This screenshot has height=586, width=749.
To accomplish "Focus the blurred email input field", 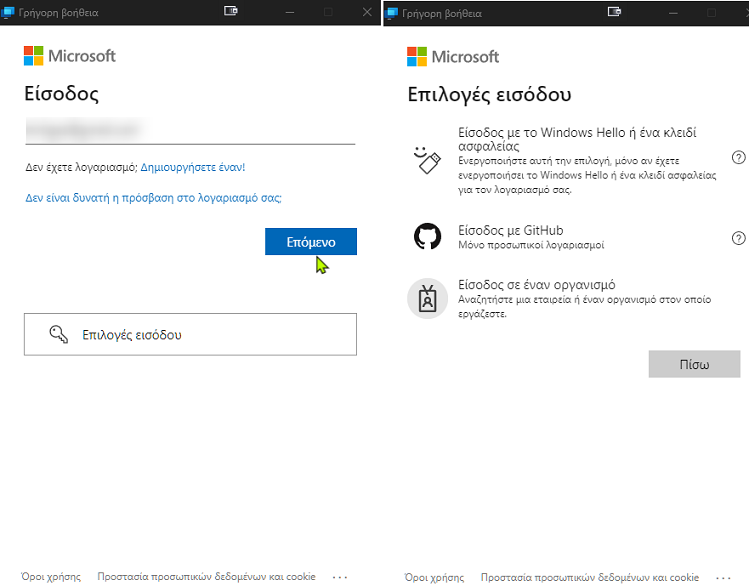I will coord(190,130).
